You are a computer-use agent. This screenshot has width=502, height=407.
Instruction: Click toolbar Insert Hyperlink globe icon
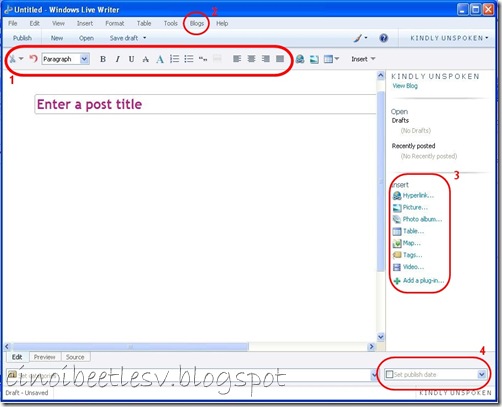click(x=300, y=59)
